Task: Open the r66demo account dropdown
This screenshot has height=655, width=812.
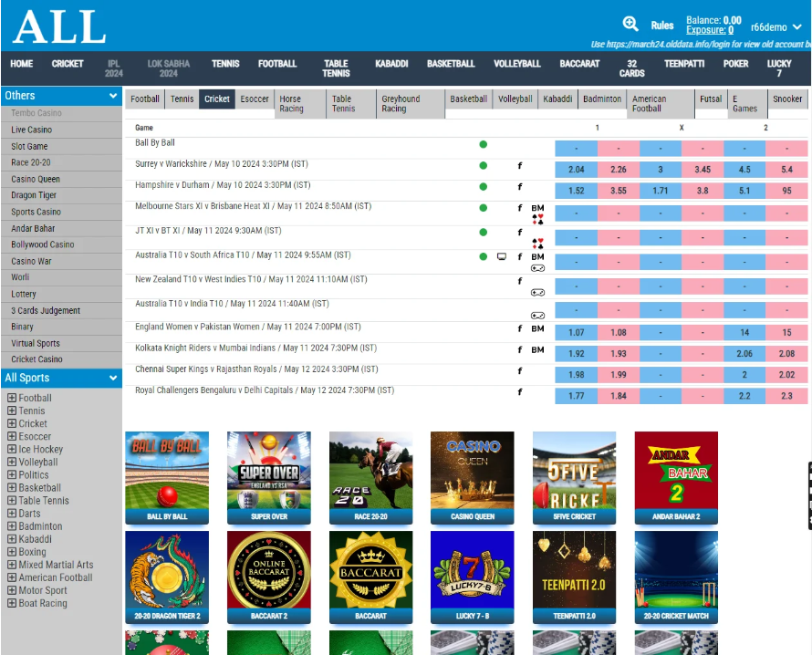Action: (x=774, y=27)
